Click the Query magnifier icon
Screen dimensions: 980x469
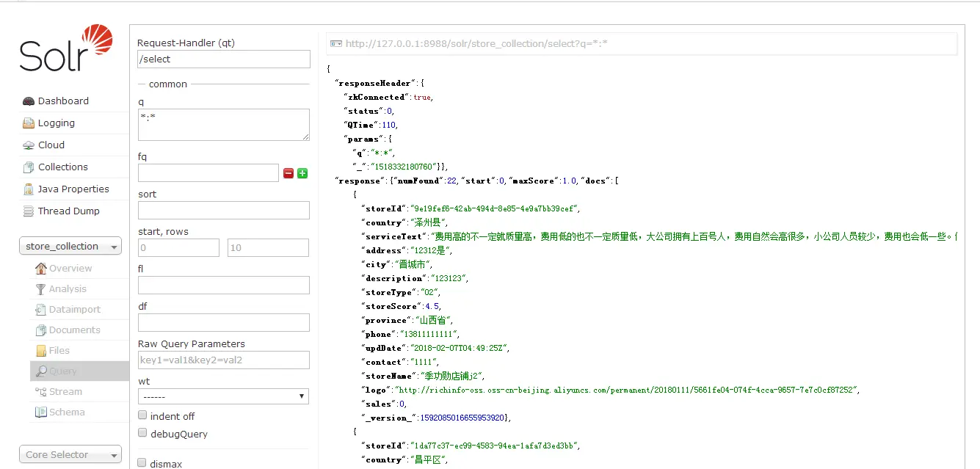(41, 371)
